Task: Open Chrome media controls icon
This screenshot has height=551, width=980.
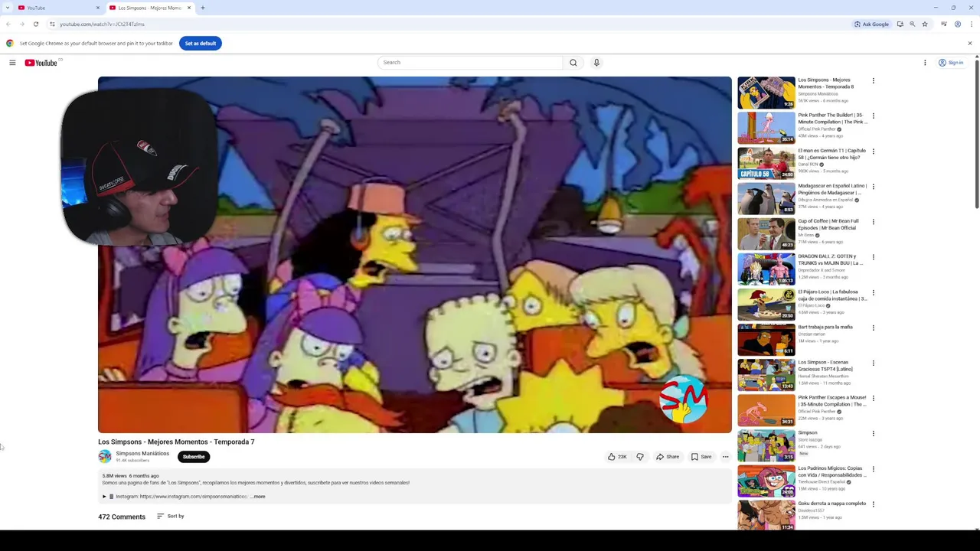Action: pyautogui.click(x=944, y=24)
